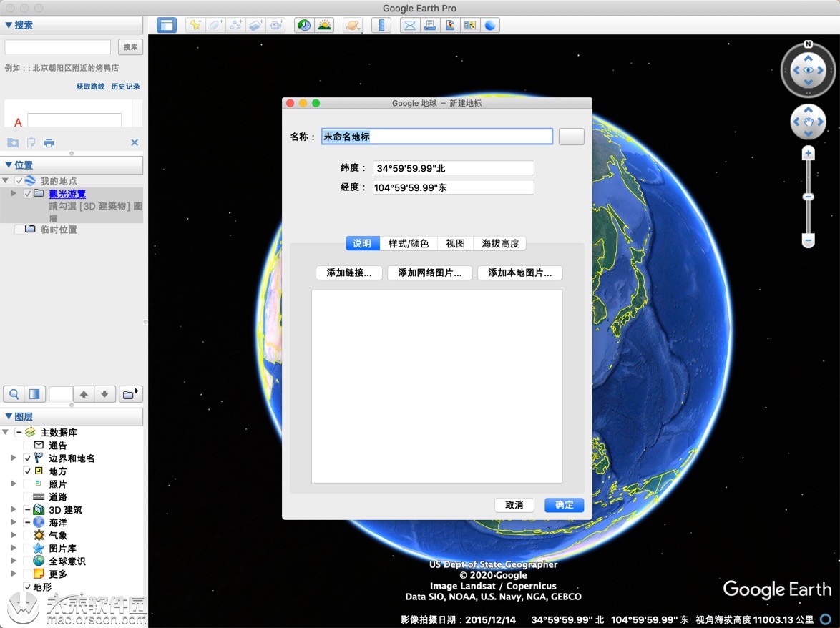Image resolution: width=840 pixels, height=628 pixels.
Task: Show historical imagery clock icon
Action: pyautogui.click(x=304, y=25)
